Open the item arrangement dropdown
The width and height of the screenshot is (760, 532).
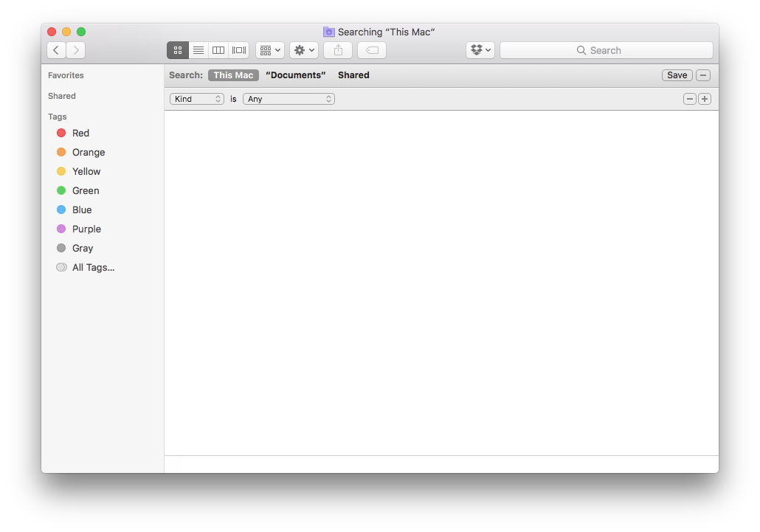pyautogui.click(x=270, y=50)
